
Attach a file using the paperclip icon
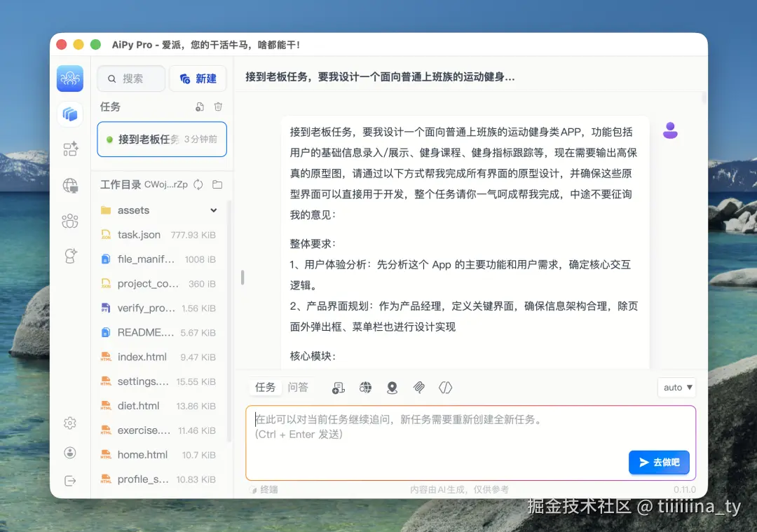418,387
